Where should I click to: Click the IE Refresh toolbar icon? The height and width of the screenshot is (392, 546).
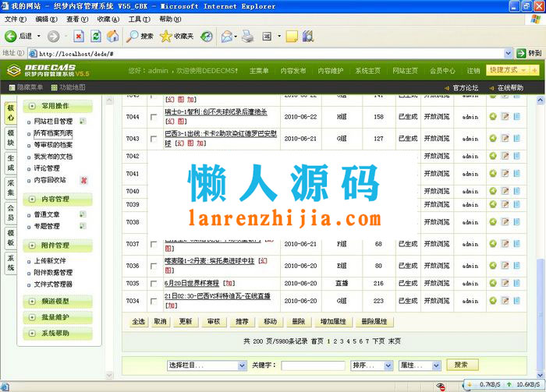tap(95, 36)
